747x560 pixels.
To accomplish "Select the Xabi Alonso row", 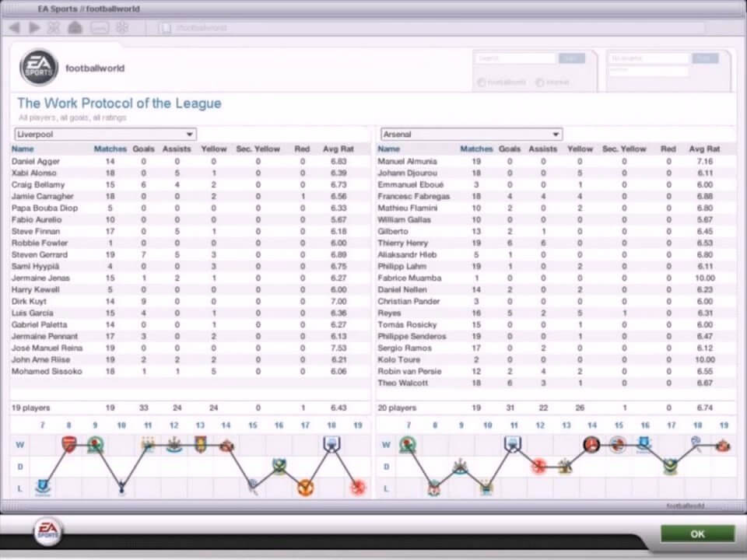I will click(x=190, y=173).
